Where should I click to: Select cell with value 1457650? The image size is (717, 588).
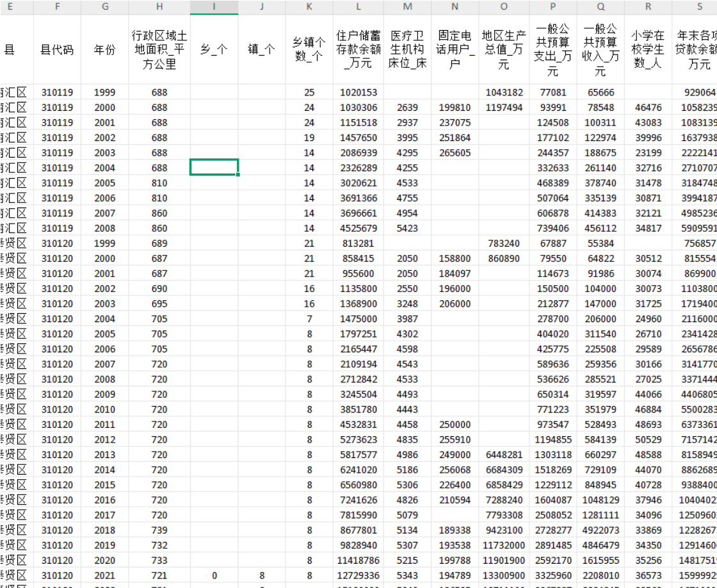click(x=358, y=138)
